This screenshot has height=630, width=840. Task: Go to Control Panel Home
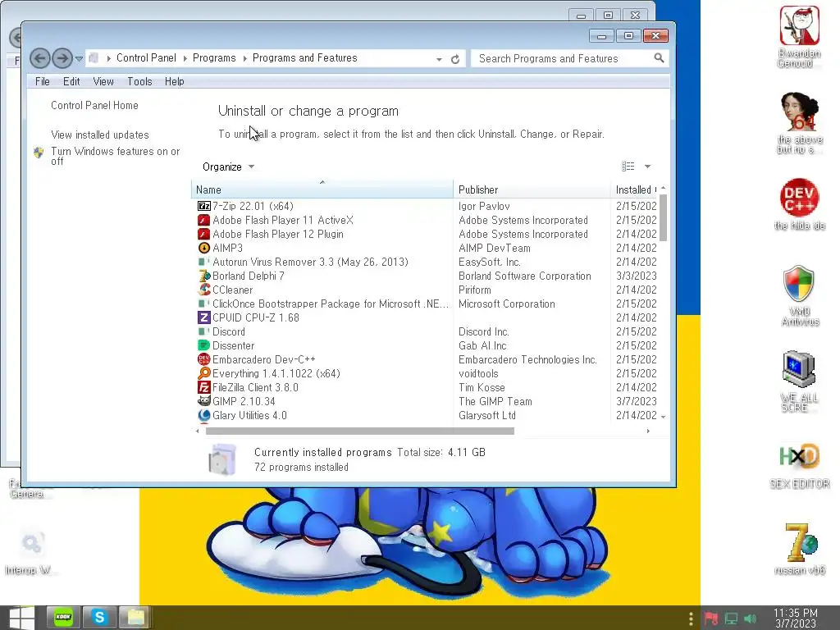pos(95,106)
